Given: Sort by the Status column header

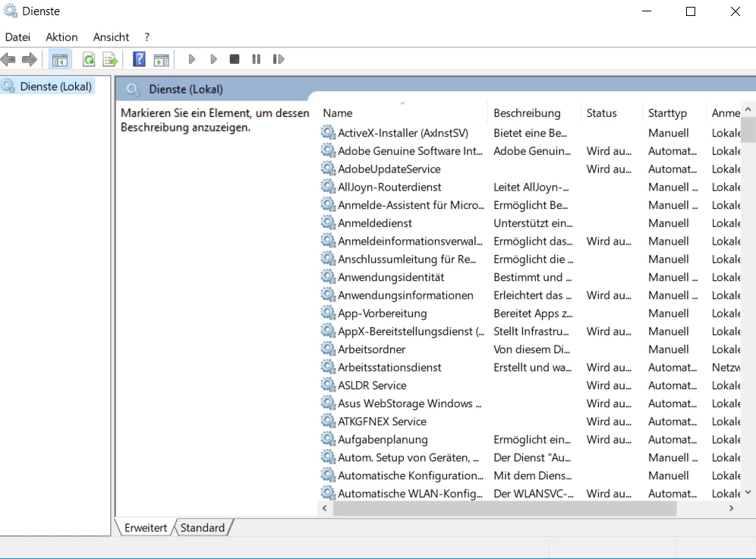Looking at the screenshot, I should (611, 113).
